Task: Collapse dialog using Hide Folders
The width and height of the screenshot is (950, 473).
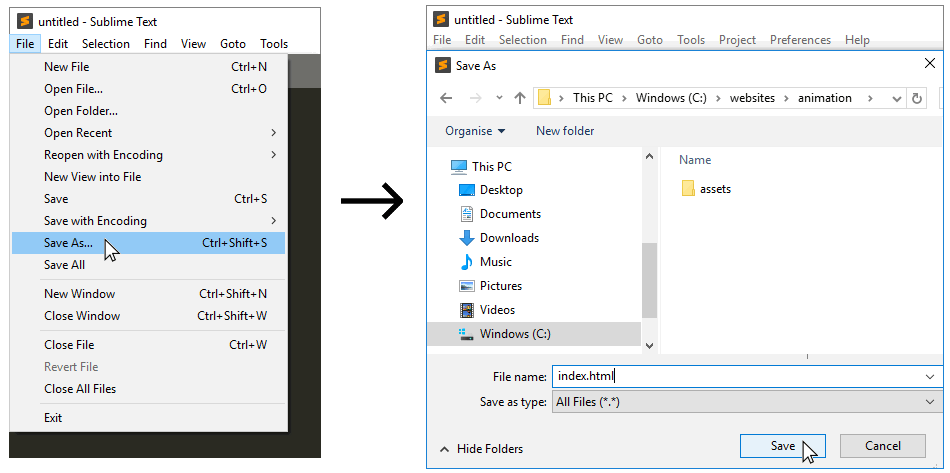Action: point(482,449)
